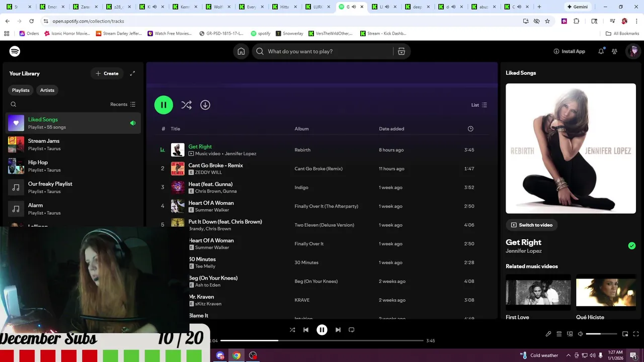Open the play queue

point(559,334)
